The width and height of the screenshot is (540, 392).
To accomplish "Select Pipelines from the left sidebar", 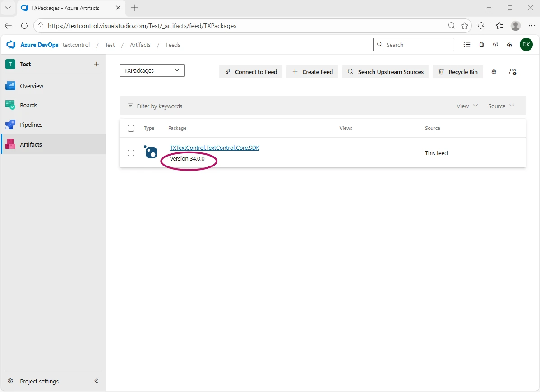I will (32, 125).
